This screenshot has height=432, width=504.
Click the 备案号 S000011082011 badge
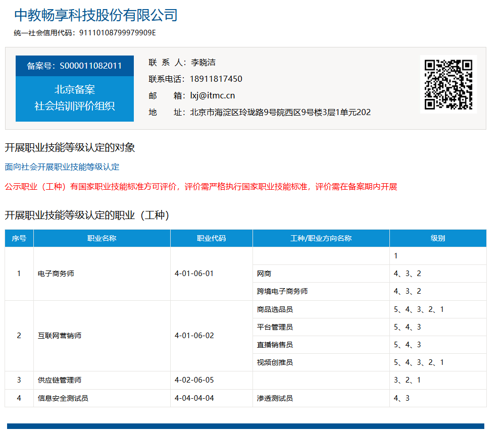point(75,66)
